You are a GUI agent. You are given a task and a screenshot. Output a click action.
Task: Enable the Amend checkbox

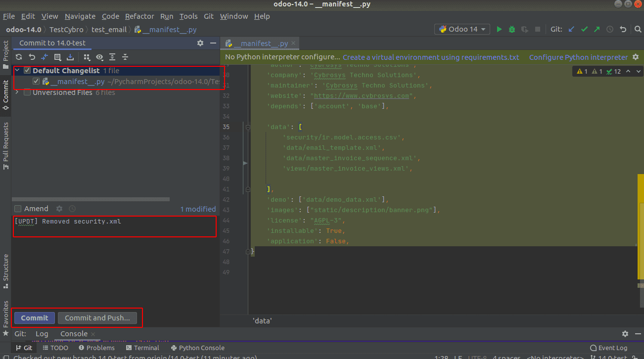(x=18, y=209)
